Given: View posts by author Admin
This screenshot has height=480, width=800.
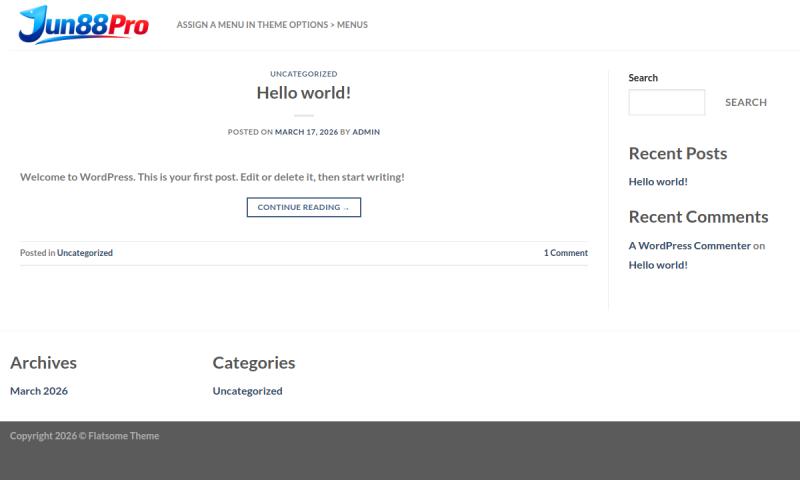Looking at the screenshot, I should click(x=366, y=132).
